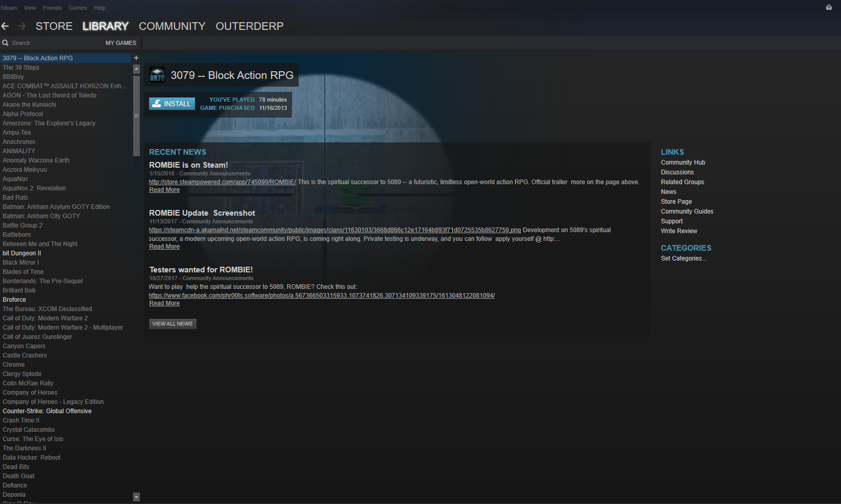
Task: Open the Help menu
Action: 100,8
